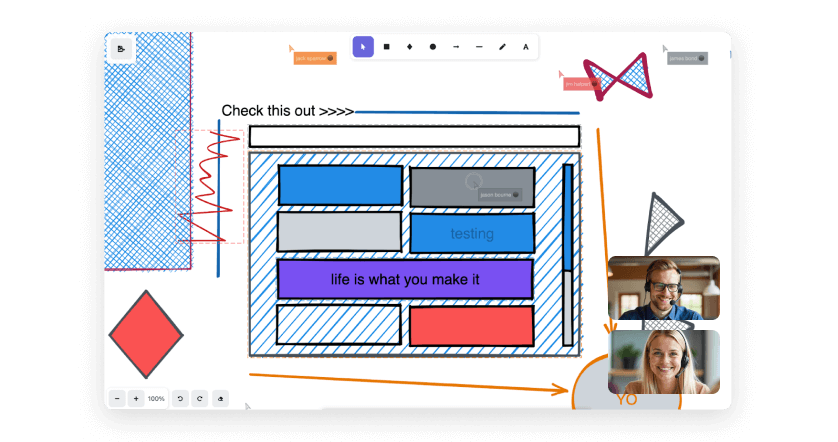Viewport: 838px width, 442px height.
Task: Click the 'Check this out >>>>' text
Action: coord(287,111)
